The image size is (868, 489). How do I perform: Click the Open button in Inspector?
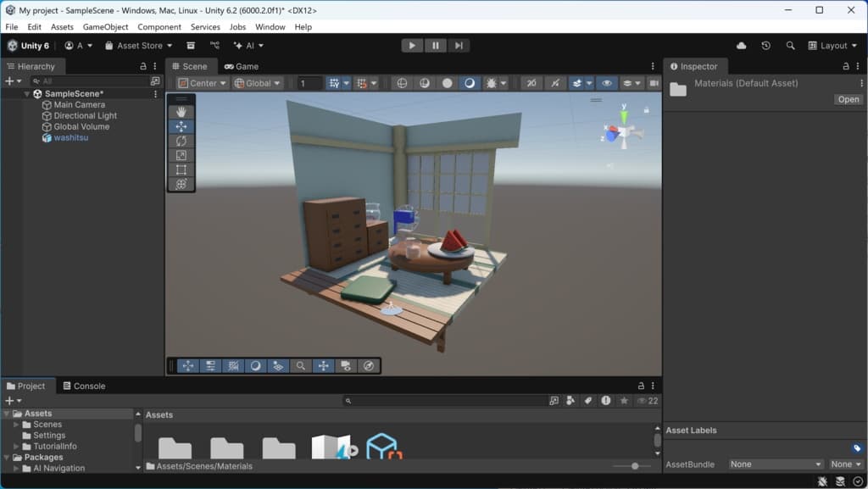point(848,99)
